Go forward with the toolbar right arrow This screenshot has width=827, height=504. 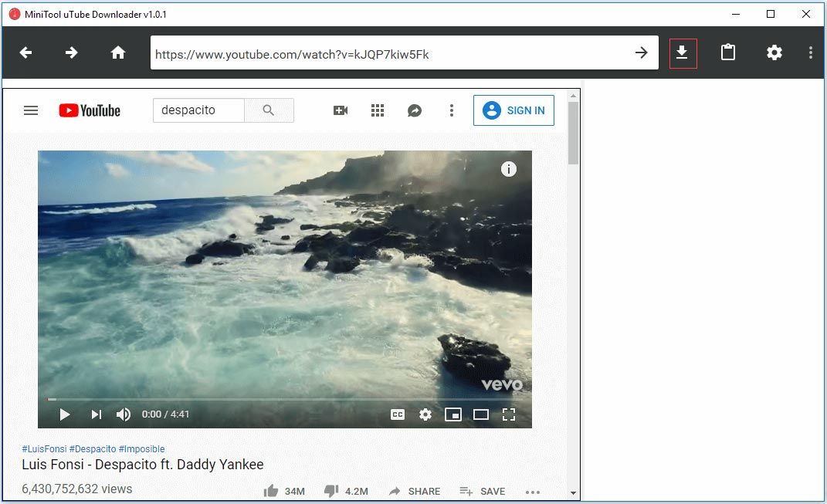point(72,52)
